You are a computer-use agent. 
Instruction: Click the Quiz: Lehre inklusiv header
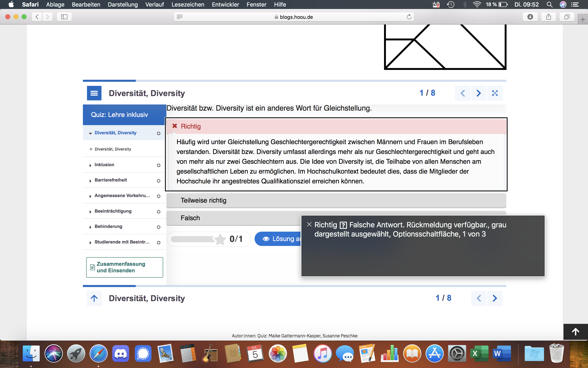(x=124, y=115)
